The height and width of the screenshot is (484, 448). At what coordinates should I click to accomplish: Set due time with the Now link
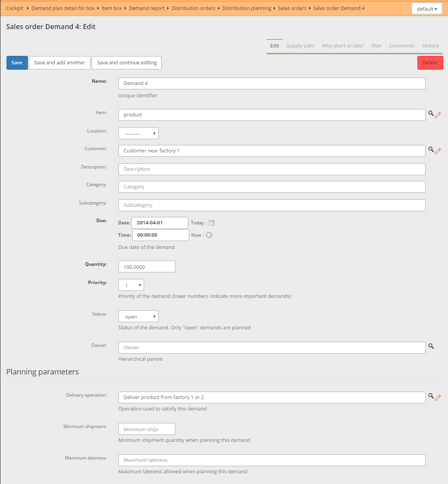click(196, 235)
